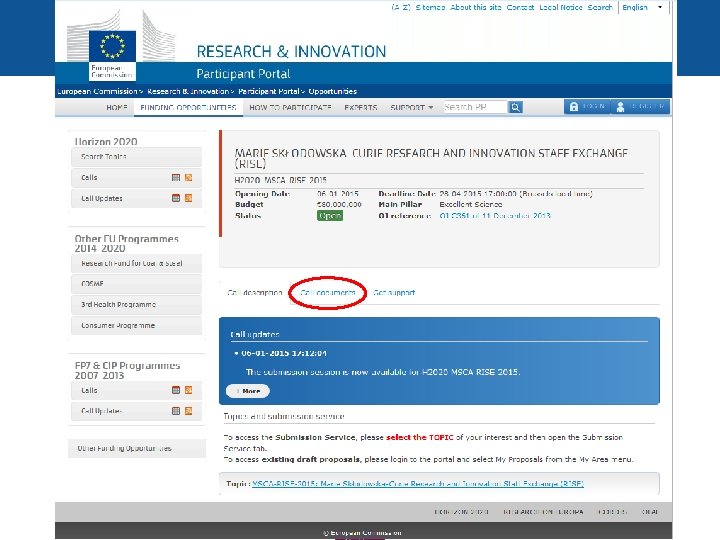Click Participant Portal breadcrumb
Viewport: 720px width, 540px height.
coord(269,91)
